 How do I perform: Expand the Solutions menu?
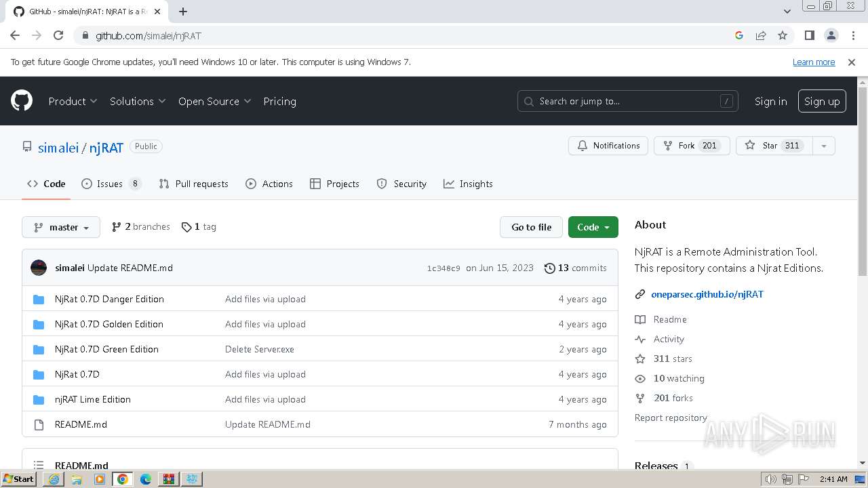(138, 101)
